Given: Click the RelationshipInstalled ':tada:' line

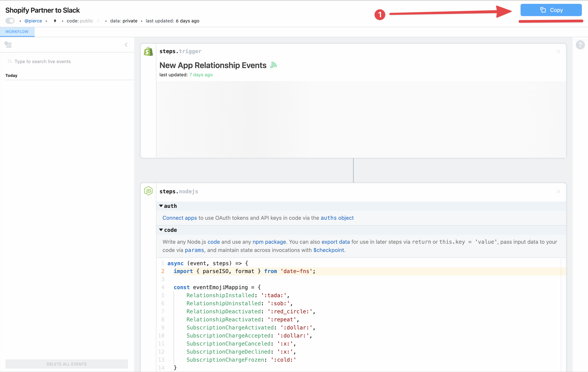Looking at the screenshot, I should [x=238, y=295].
